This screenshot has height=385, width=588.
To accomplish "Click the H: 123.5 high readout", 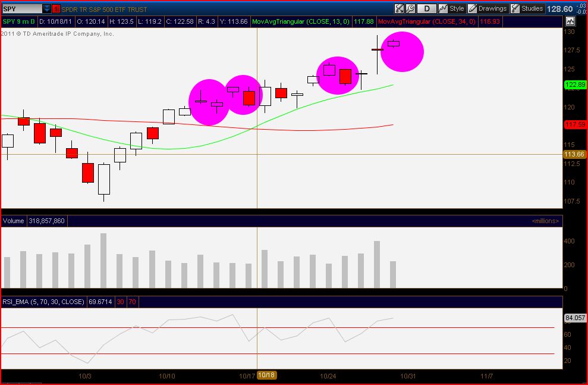I will (121, 22).
